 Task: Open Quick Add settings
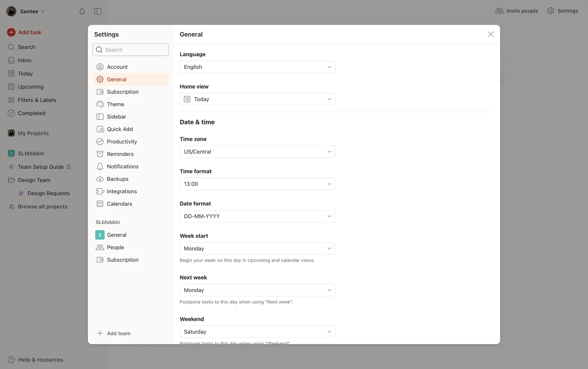tap(119, 129)
